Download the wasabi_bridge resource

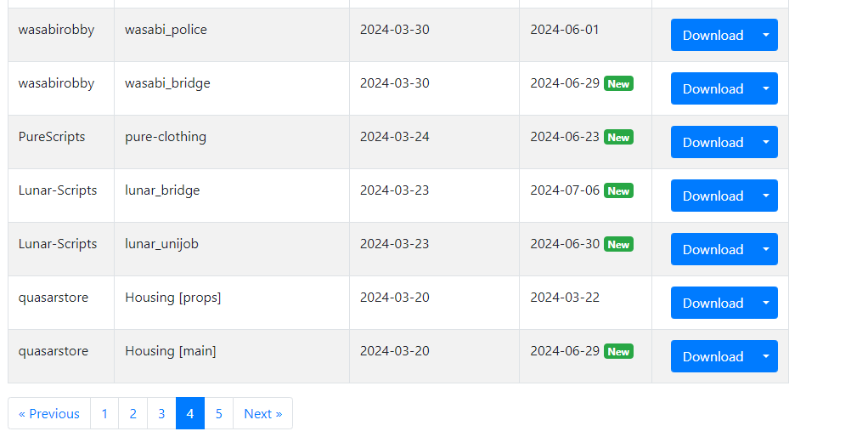click(x=713, y=88)
